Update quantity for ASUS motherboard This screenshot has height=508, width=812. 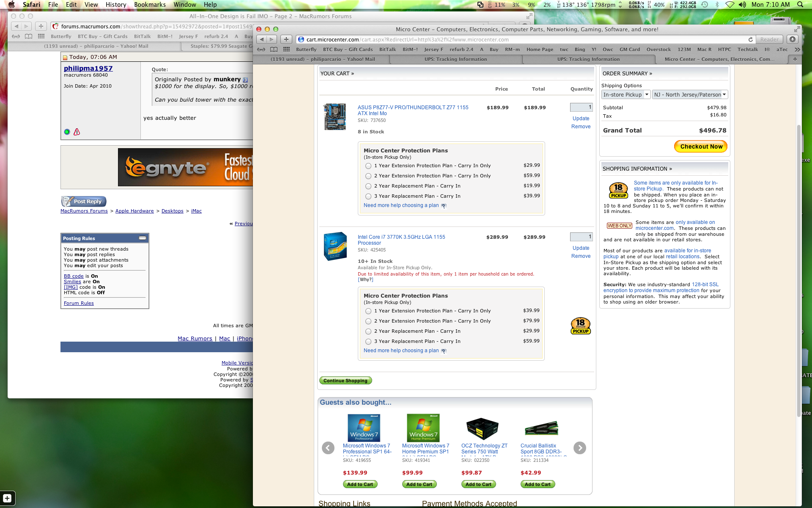(x=581, y=119)
